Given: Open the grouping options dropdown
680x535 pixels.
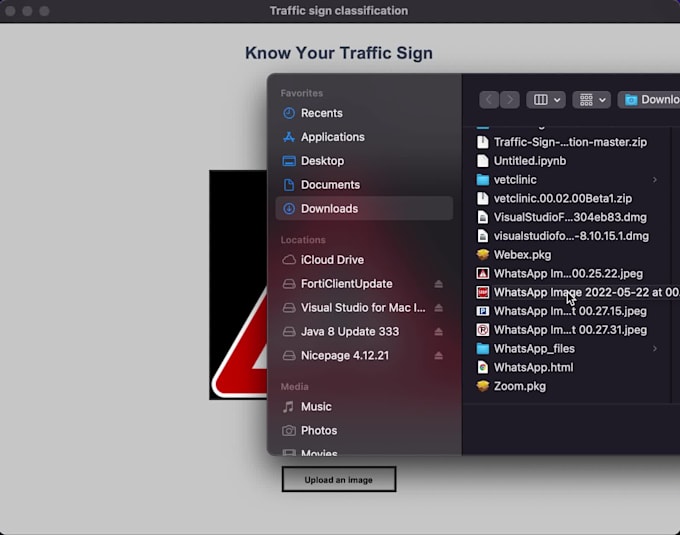Looking at the screenshot, I should pyautogui.click(x=592, y=100).
